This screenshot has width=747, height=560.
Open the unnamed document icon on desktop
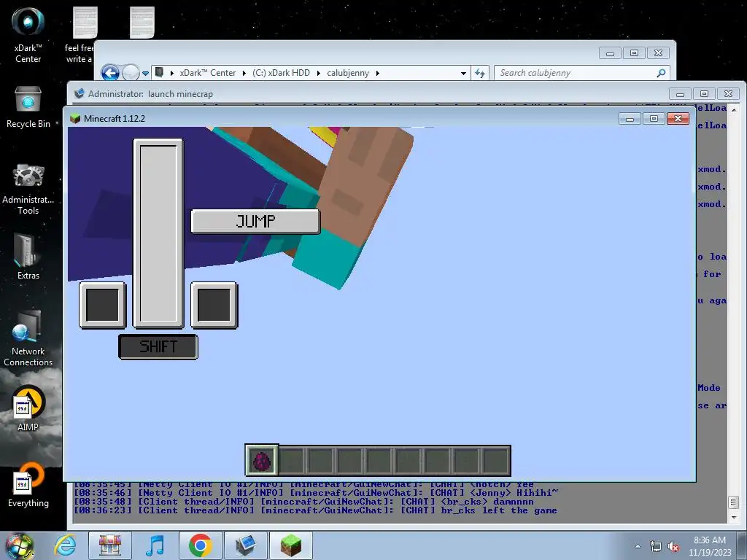(142, 23)
